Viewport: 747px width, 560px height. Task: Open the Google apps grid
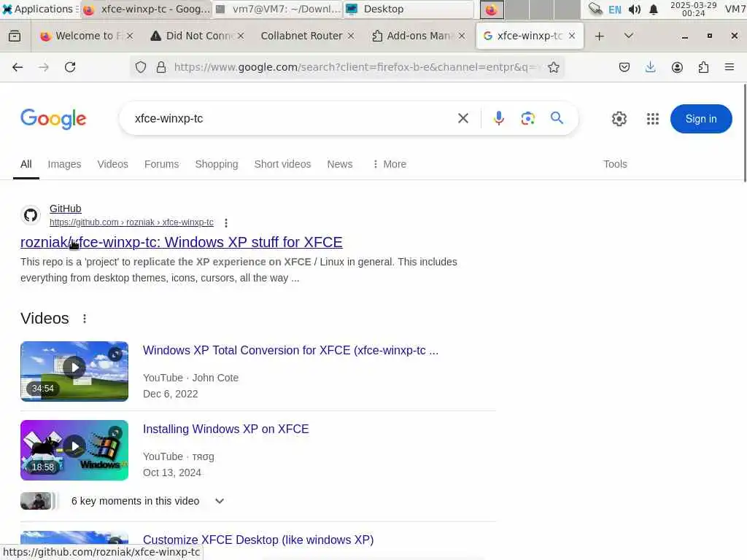pos(653,119)
